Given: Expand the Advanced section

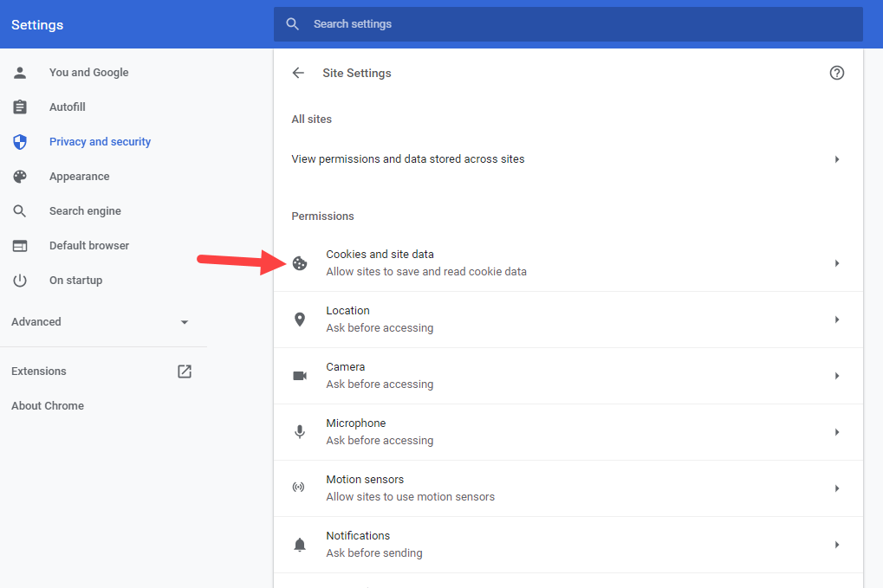Looking at the screenshot, I should click(x=184, y=321).
